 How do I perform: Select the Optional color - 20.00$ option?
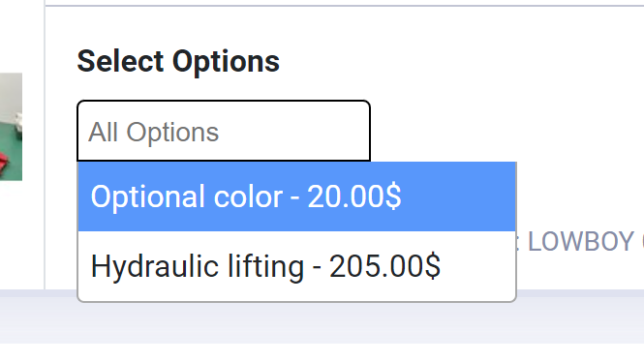point(296,196)
